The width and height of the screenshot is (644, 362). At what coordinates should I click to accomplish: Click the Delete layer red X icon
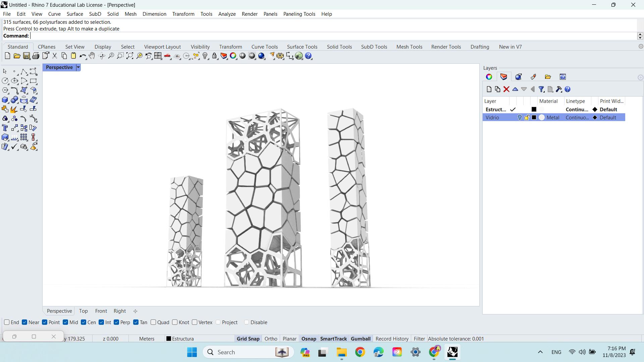506,89
